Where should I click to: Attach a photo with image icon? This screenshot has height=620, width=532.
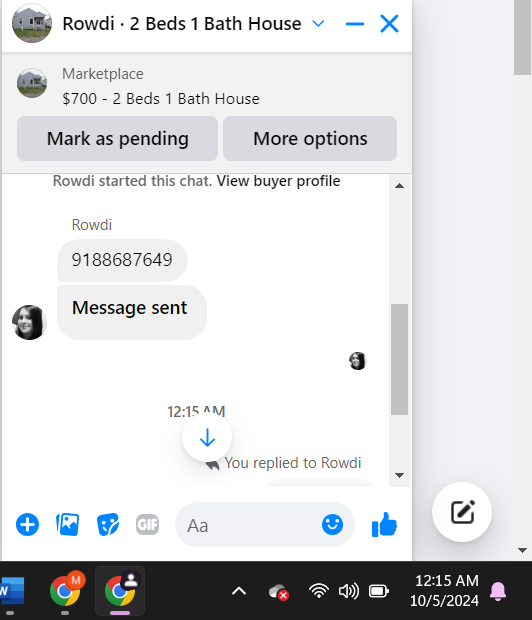[x=68, y=525]
